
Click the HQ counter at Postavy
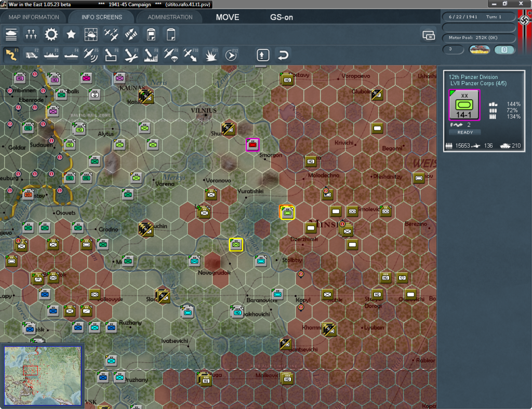click(287, 79)
